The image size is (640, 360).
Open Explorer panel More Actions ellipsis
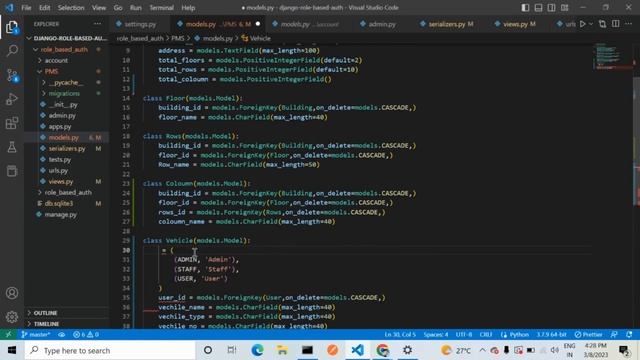tap(97, 24)
